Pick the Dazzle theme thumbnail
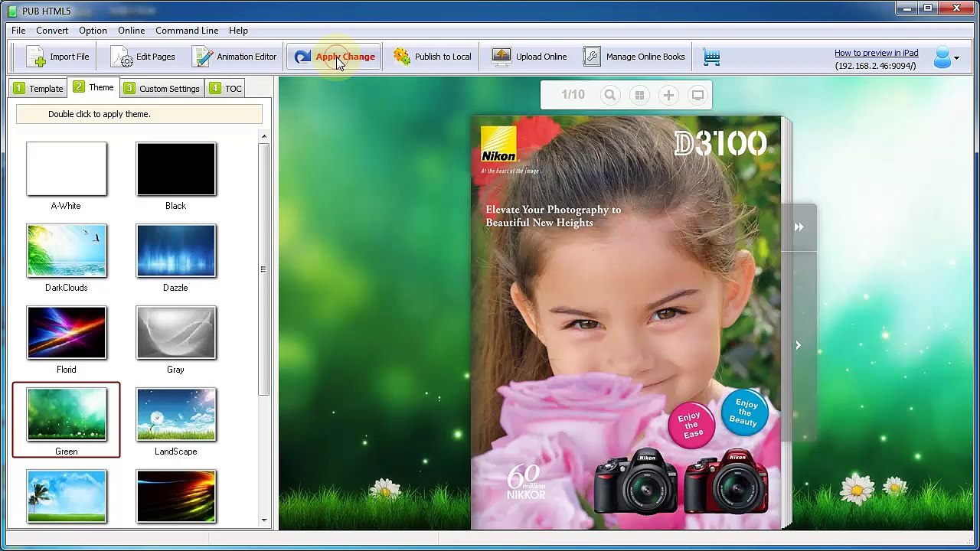 tap(176, 251)
